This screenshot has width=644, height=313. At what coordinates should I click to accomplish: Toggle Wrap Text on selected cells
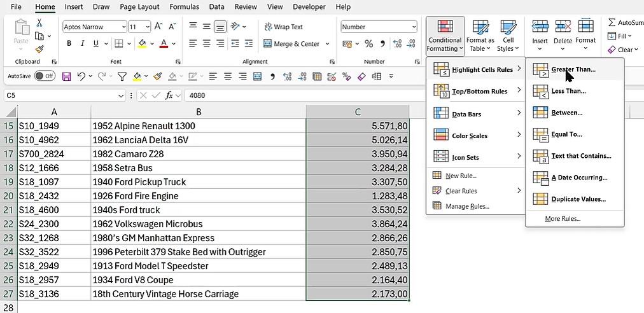284,27
